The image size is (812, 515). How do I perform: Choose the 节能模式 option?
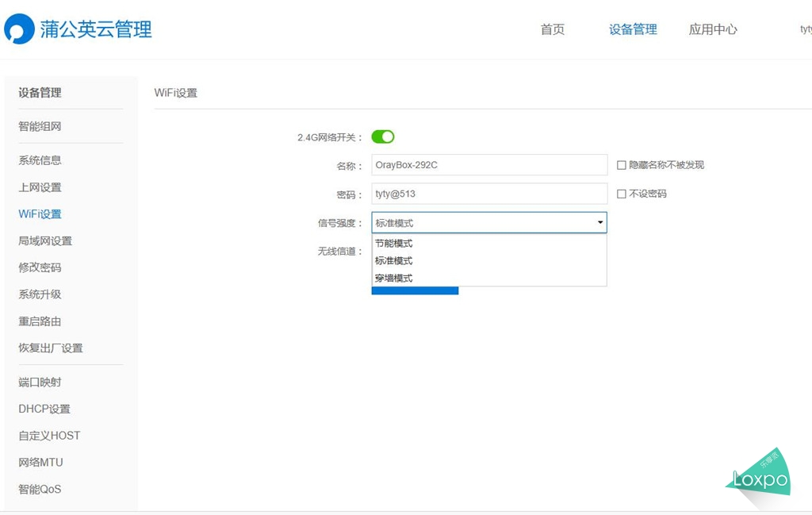click(394, 244)
